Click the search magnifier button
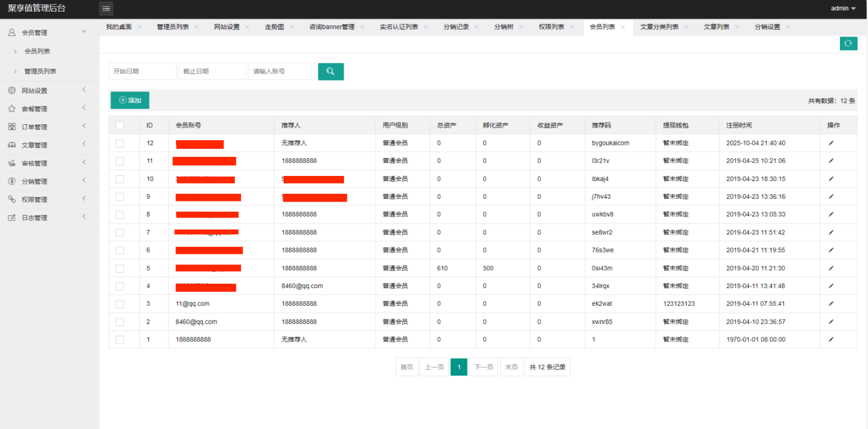This screenshot has width=868, height=429. coord(331,71)
